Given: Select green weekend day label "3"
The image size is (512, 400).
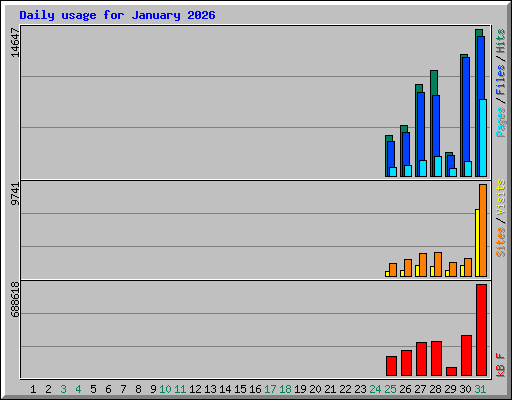Looking at the screenshot, I should coord(63,389).
